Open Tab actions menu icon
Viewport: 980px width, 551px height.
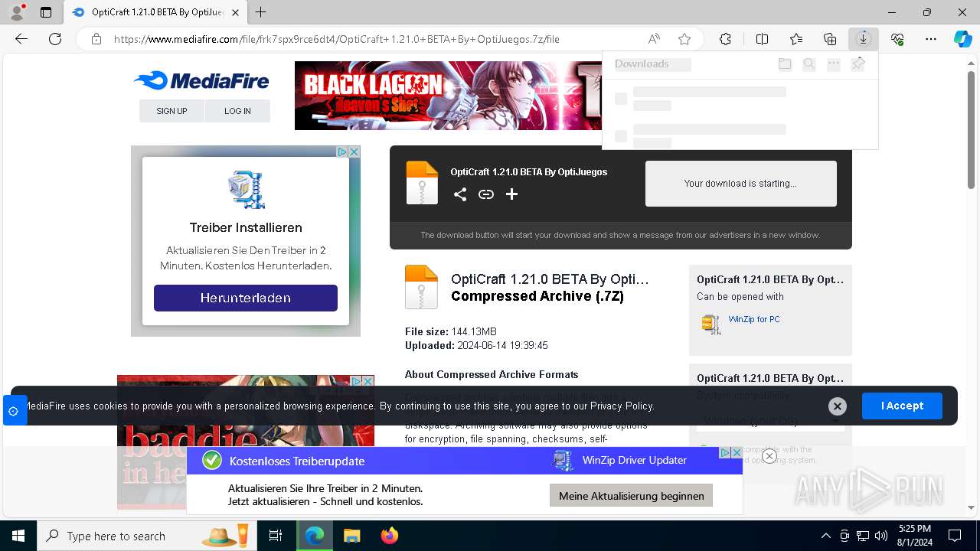coord(46,12)
